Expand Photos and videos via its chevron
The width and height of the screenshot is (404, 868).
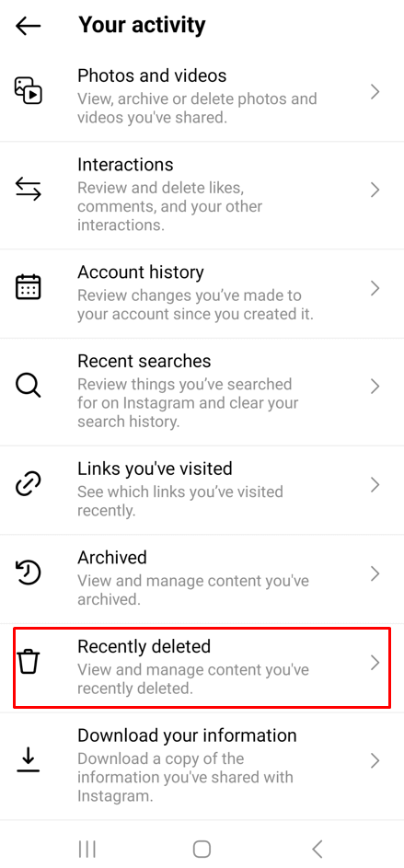click(x=375, y=92)
